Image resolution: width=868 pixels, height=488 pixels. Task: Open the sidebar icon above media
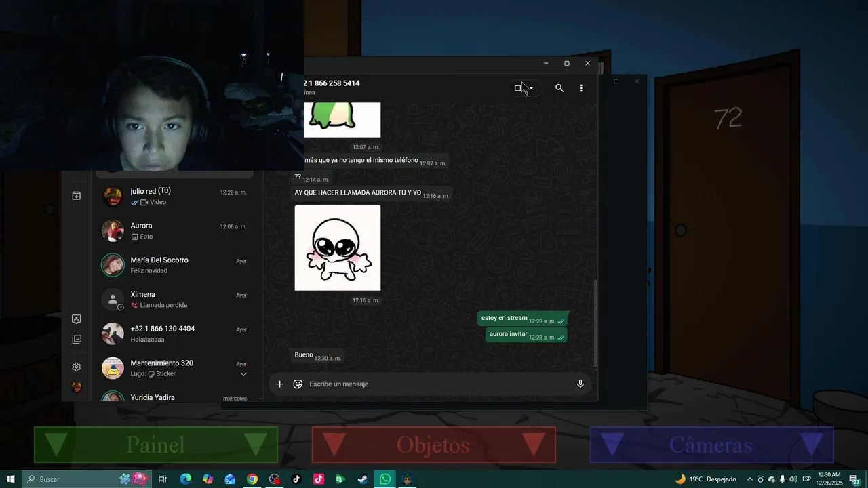tap(77, 319)
